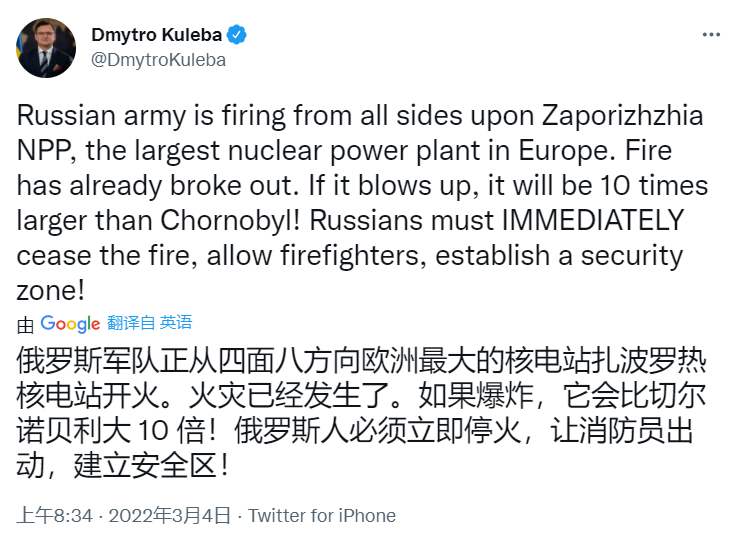This screenshot has height=538, width=743.
Task: Click the 10 倍 text in translation
Action: pyautogui.click(x=172, y=431)
